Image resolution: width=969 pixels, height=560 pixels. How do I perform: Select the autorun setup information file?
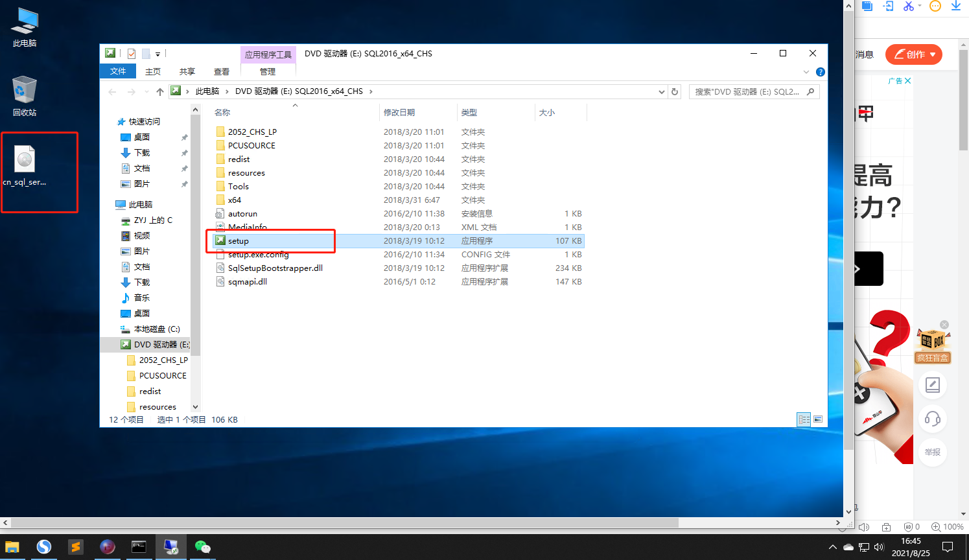pos(242,213)
